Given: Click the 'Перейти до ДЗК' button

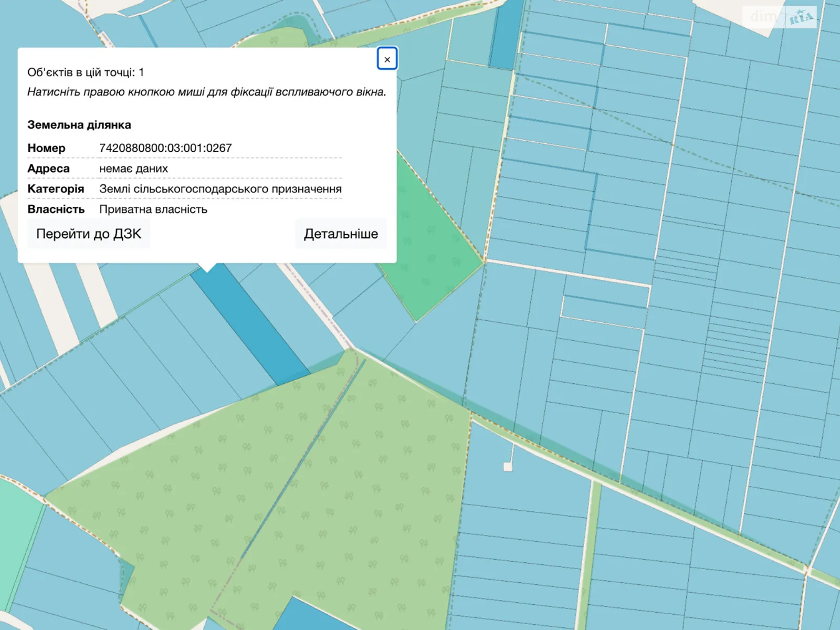Looking at the screenshot, I should coord(89,234).
